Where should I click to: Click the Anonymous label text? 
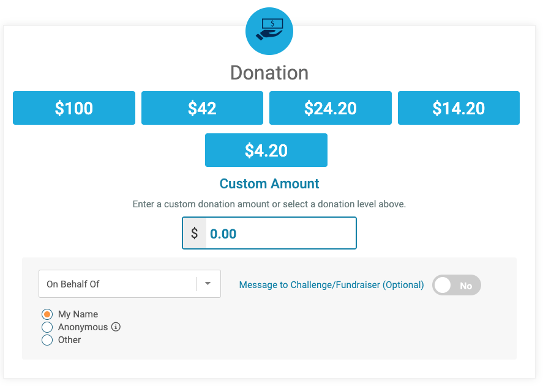[x=83, y=327]
